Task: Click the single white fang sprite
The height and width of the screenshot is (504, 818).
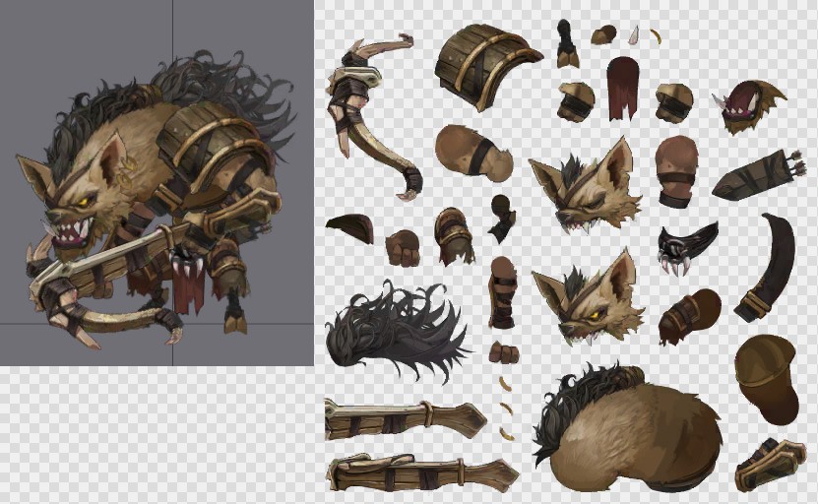Action: coord(634,35)
